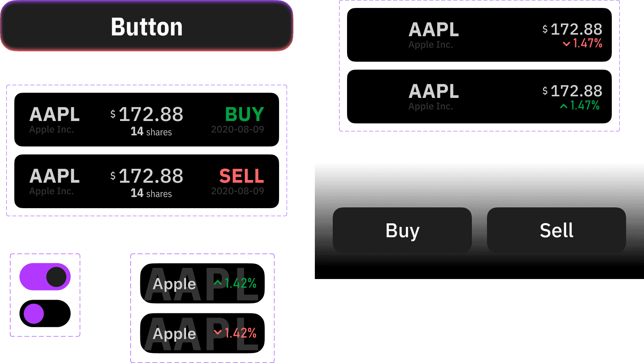This screenshot has height=363, width=644.
Task: Click dollar sign in the BUY card
Action: [x=113, y=114]
